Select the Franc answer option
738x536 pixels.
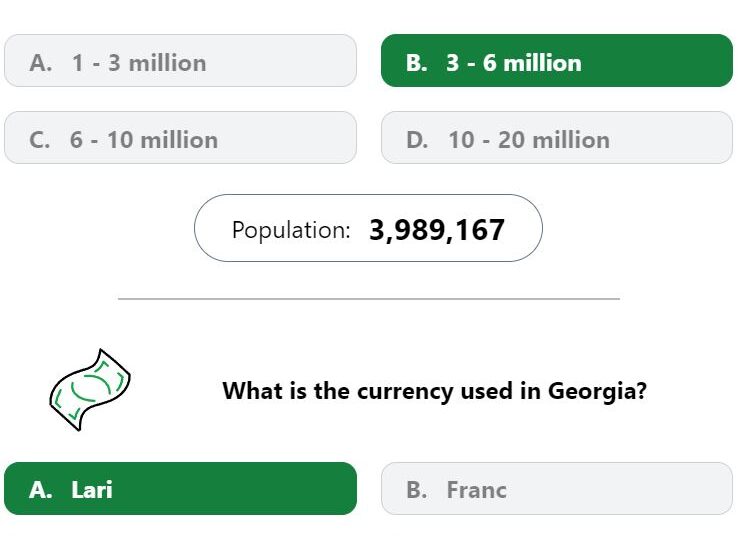point(557,488)
